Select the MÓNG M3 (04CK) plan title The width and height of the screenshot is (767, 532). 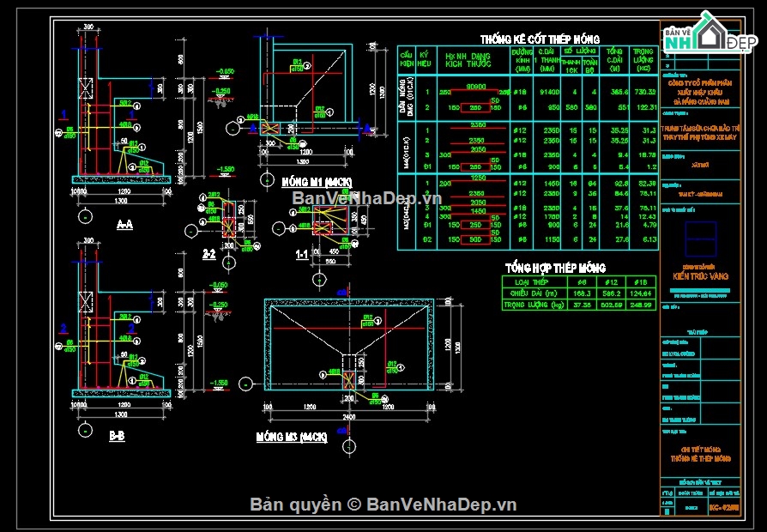point(292,437)
